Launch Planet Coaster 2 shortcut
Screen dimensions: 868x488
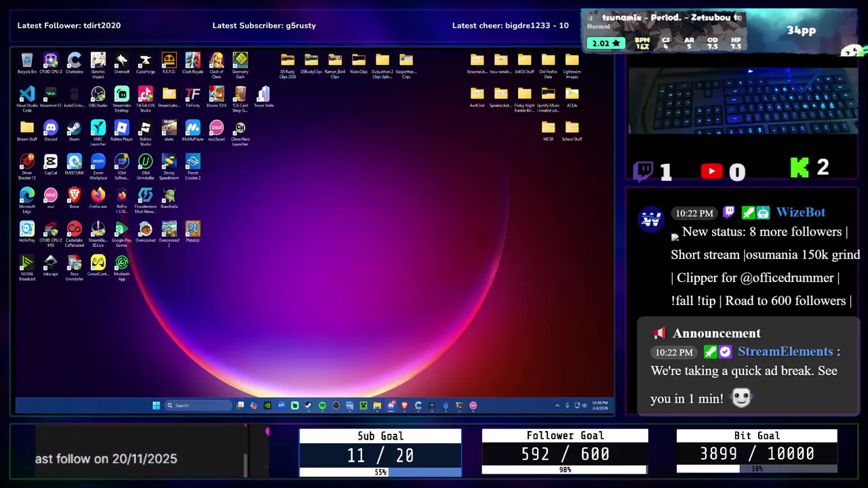193,166
